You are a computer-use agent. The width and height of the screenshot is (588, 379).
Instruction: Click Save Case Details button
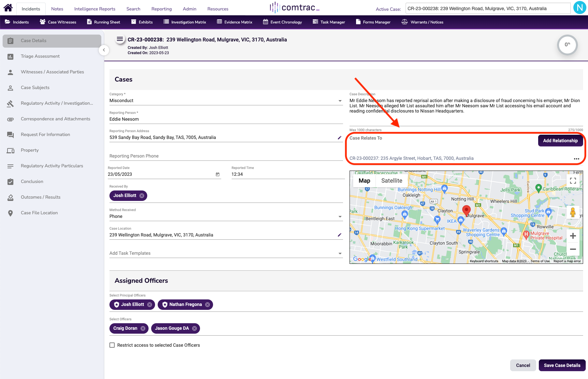coord(562,365)
